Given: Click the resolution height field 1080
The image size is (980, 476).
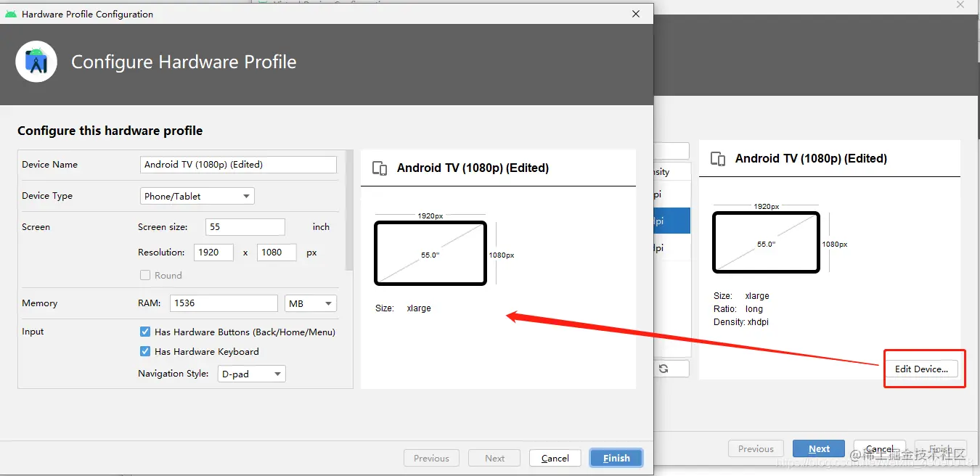Looking at the screenshot, I should [x=277, y=253].
